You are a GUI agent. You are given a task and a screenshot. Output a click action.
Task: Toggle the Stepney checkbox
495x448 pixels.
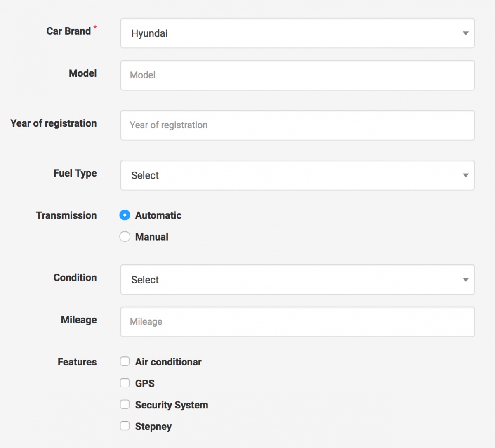point(125,426)
